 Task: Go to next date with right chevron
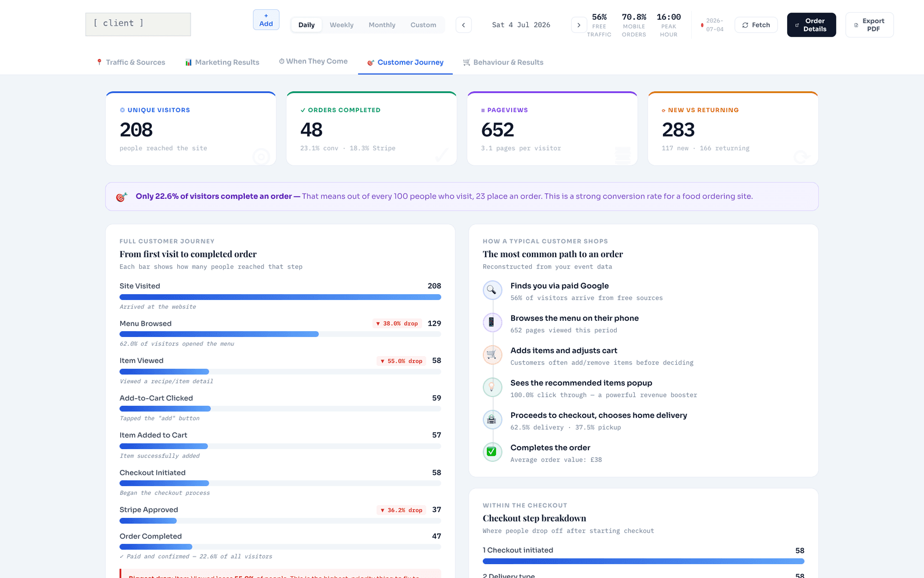pos(579,25)
